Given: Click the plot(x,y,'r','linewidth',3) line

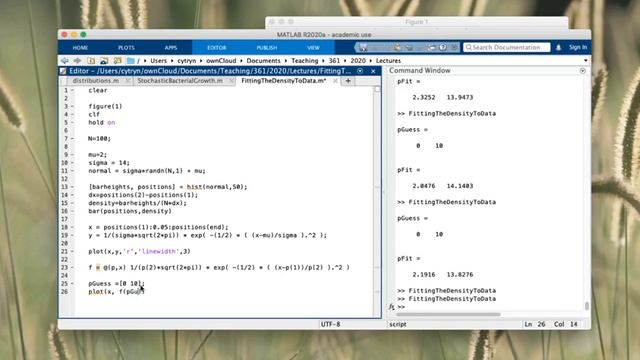Looking at the screenshot, I should point(139,251).
